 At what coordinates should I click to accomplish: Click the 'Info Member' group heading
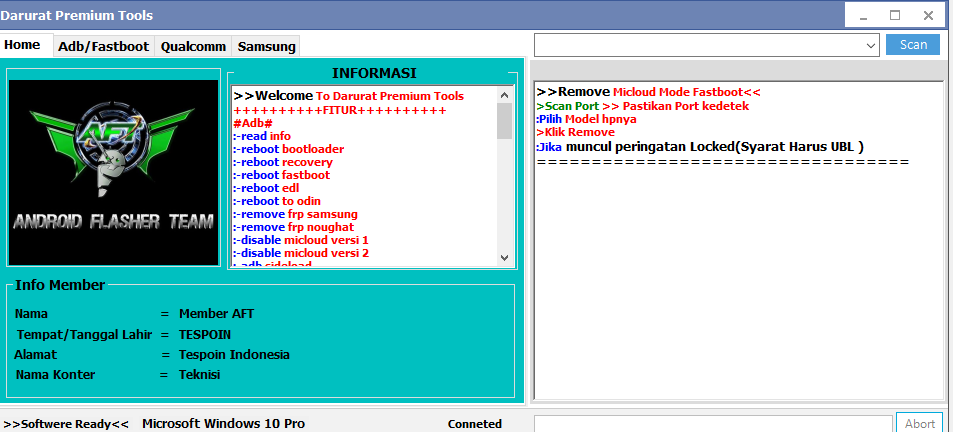pyautogui.click(x=60, y=285)
